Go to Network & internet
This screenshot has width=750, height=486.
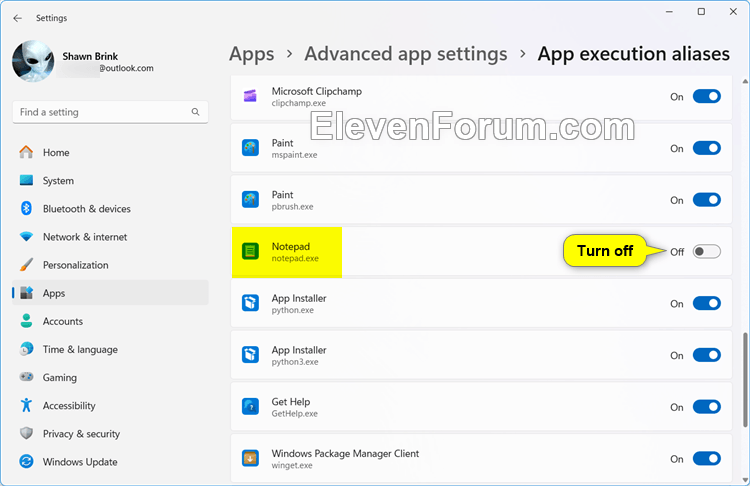pyautogui.click(x=85, y=237)
